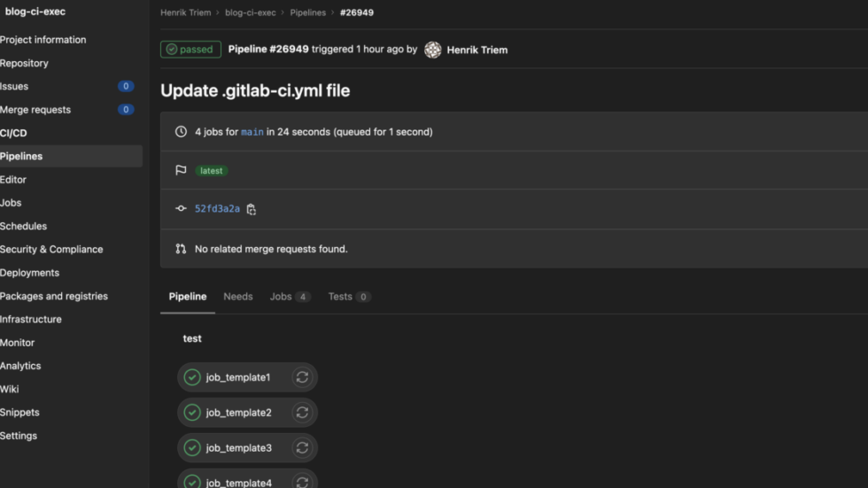868x488 pixels.
Task: Retry the job_template1 job
Action: point(302,377)
